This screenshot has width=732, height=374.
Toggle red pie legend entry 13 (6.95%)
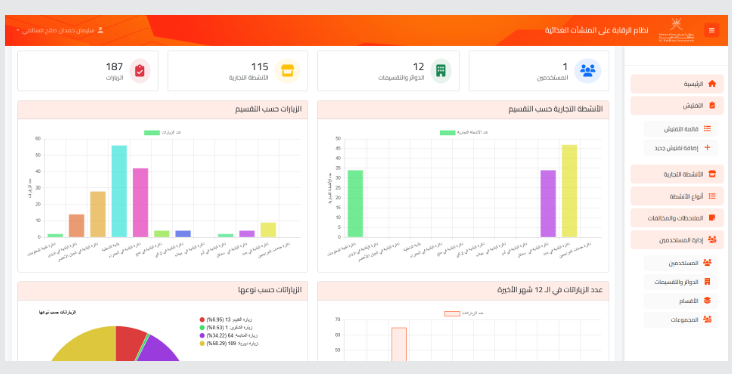pos(226,319)
